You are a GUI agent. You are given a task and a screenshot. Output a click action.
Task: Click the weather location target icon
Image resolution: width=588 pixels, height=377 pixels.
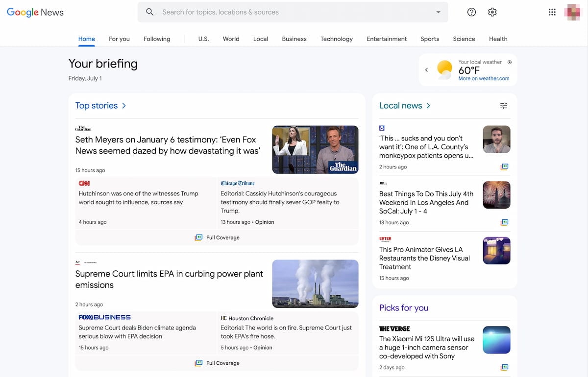coord(510,62)
